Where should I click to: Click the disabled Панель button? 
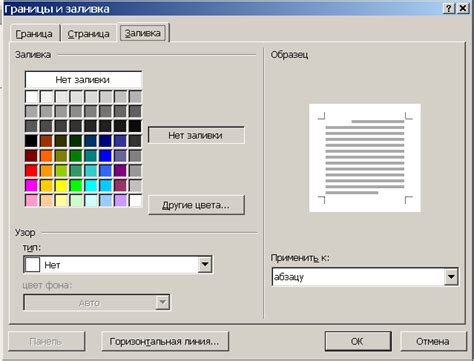tap(46, 341)
